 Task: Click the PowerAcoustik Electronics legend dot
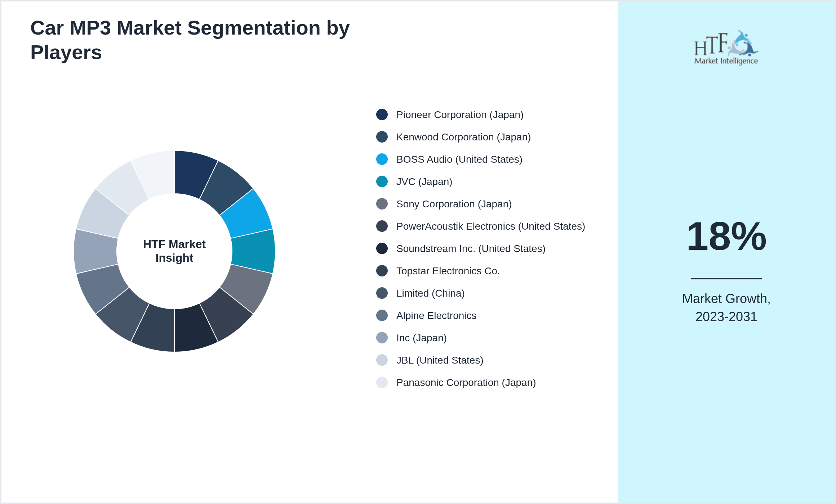pos(382,226)
